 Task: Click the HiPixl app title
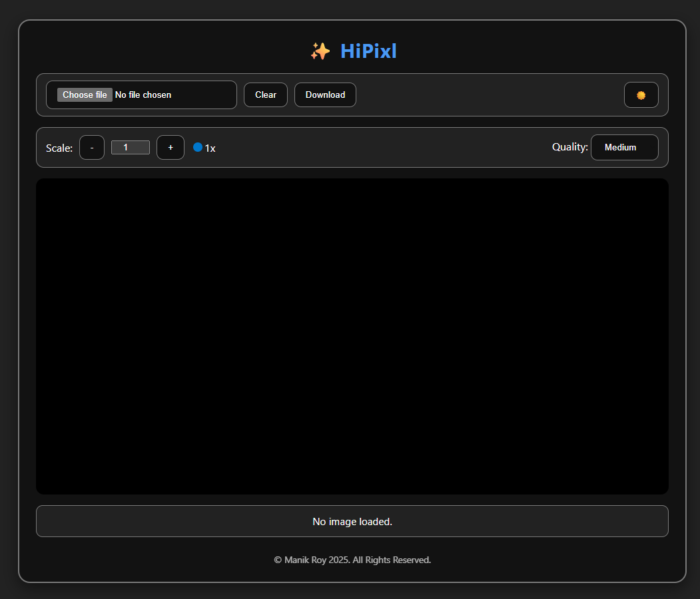[x=368, y=51]
